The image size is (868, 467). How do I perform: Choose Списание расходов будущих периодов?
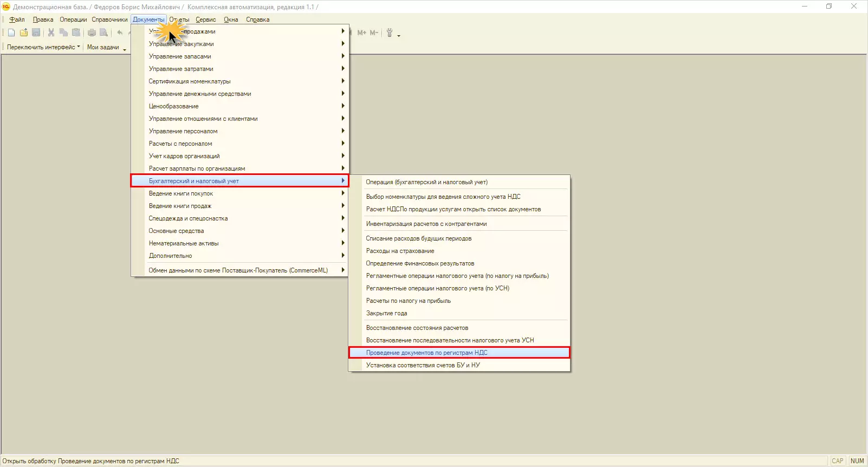[x=459, y=238]
